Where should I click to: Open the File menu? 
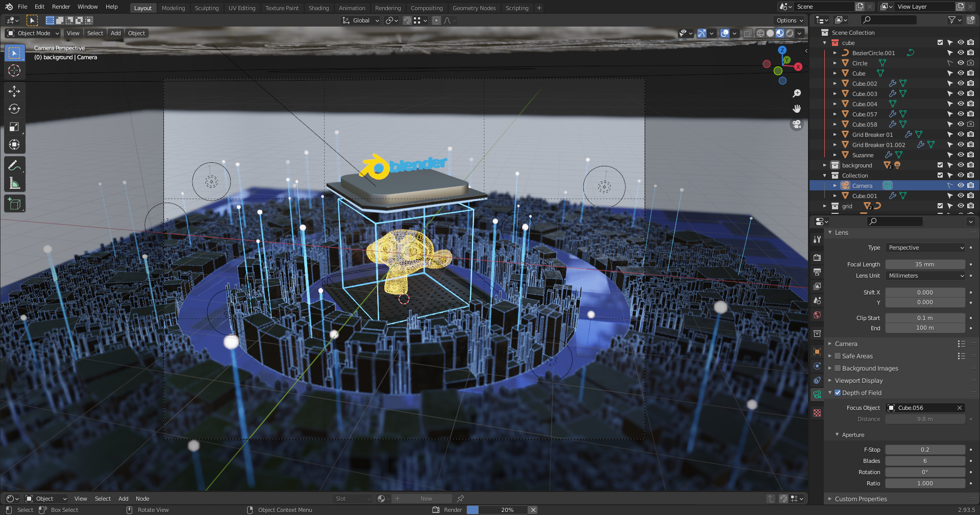[x=22, y=7]
